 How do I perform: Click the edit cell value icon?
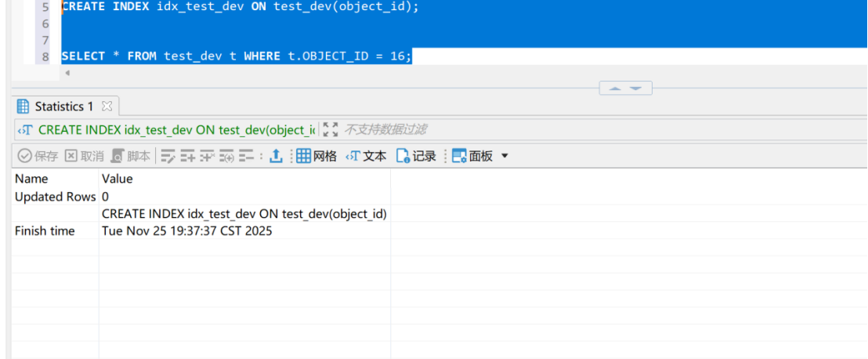168,156
